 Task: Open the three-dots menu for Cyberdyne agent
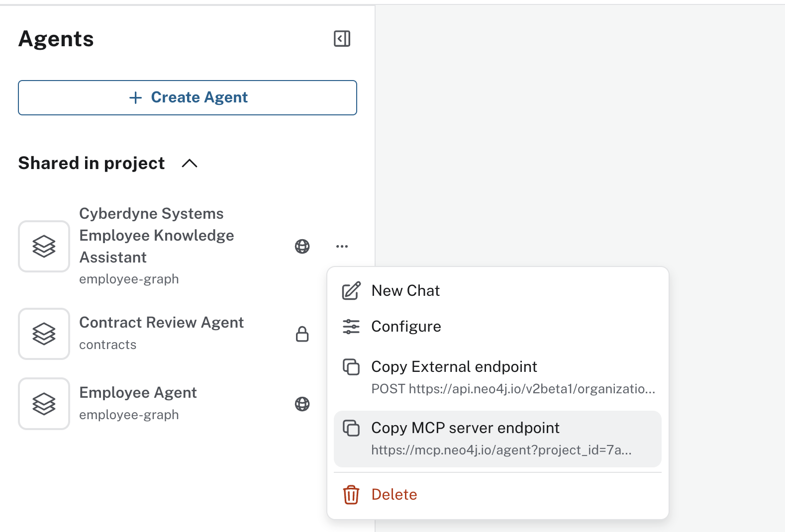tap(342, 246)
